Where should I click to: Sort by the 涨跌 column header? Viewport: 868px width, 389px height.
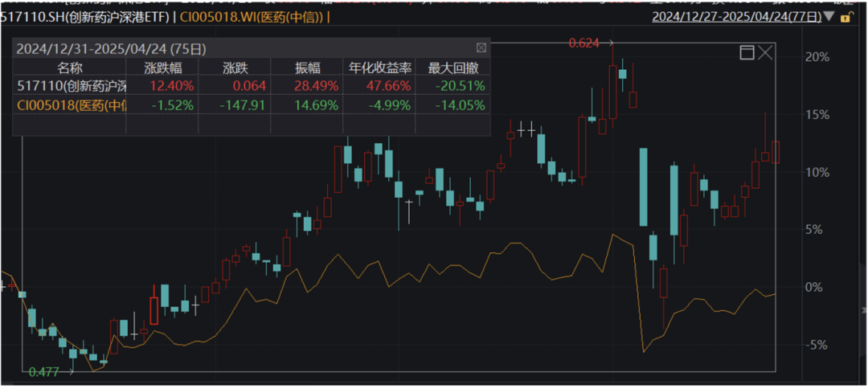click(x=235, y=68)
